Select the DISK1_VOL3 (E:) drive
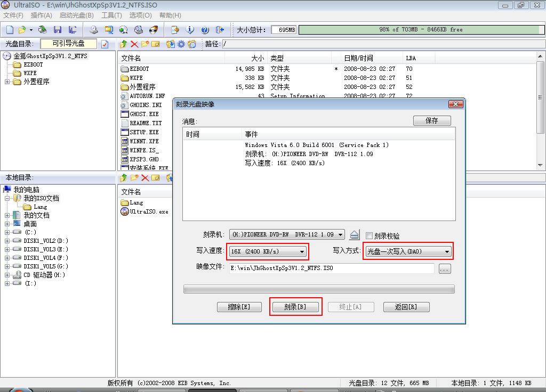 46,249
